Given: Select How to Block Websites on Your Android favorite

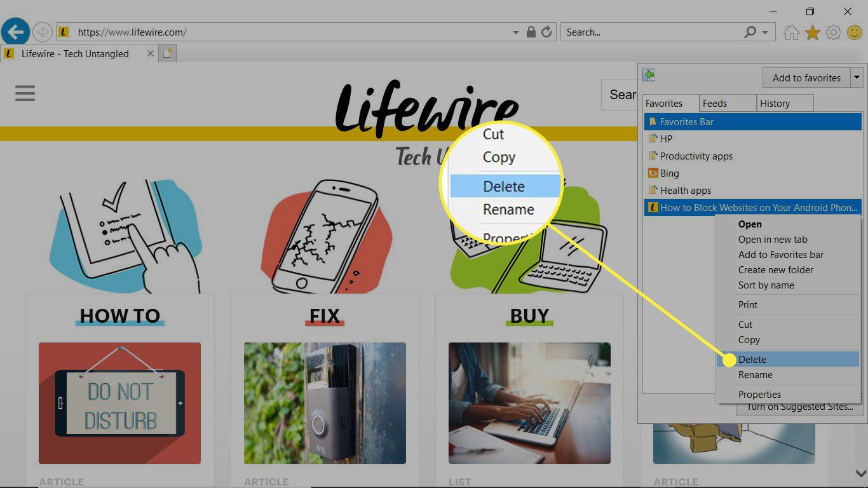Looking at the screenshot, I should point(753,207).
